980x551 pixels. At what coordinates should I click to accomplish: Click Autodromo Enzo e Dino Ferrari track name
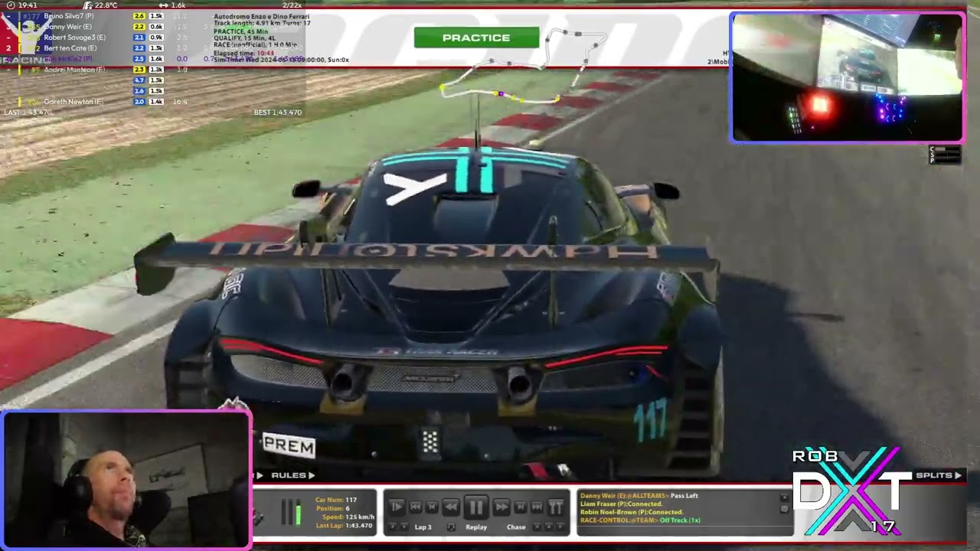point(262,17)
